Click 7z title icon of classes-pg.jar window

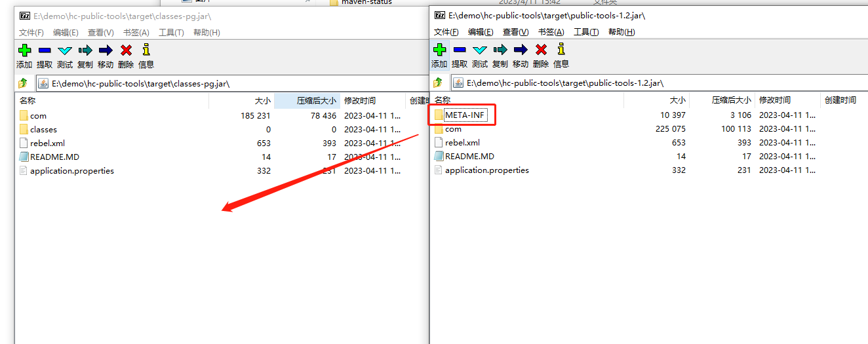point(25,16)
